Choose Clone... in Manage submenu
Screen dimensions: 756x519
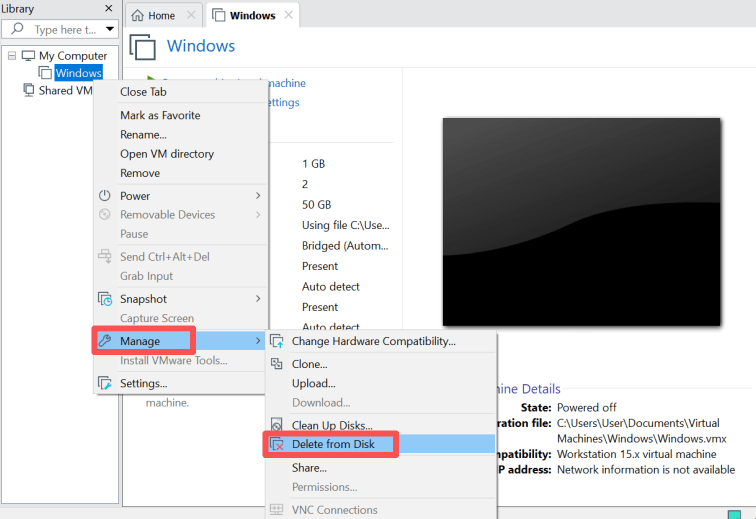pyautogui.click(x=381, y=364)
